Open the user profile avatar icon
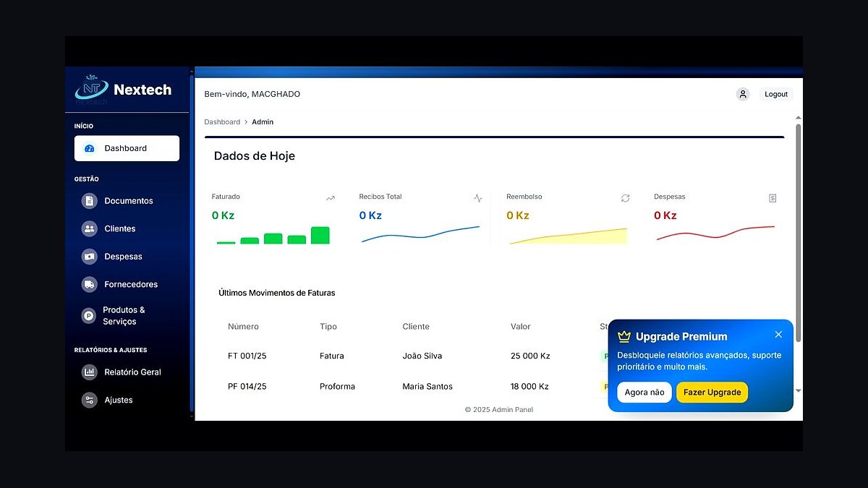 click(x=743, y=94)
